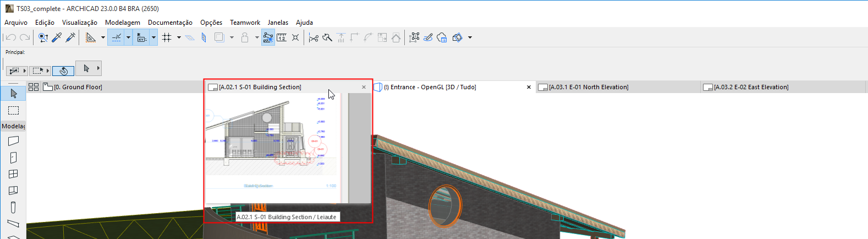Click the Resize element icon
Screen dimensions: 868x239
coord(382,37)
